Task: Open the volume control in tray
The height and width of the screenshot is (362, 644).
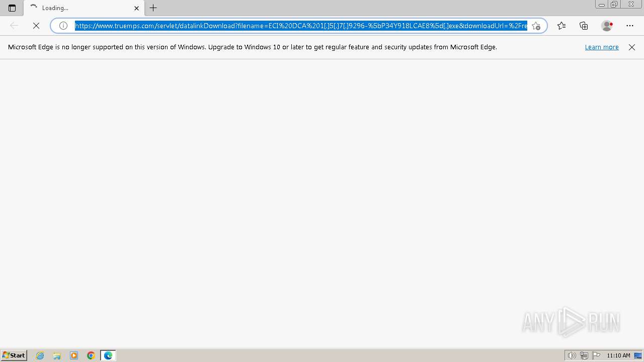Action: pos(572,355)
